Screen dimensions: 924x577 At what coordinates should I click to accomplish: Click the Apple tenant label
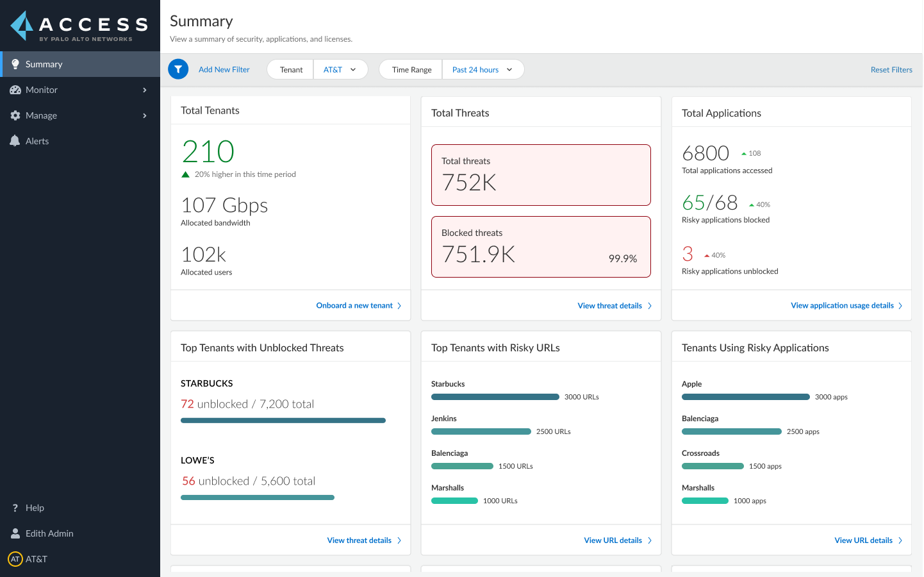tap(691, 384)
